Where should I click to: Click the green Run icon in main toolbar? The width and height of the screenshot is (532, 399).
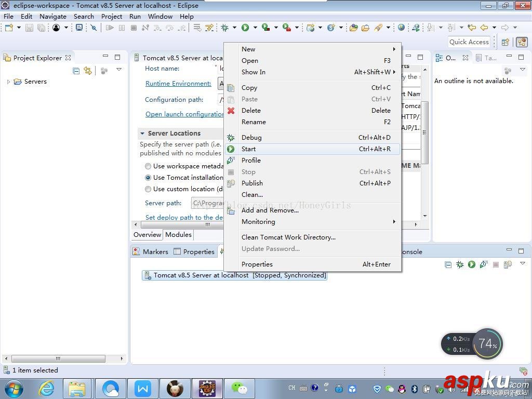point(245,28)
